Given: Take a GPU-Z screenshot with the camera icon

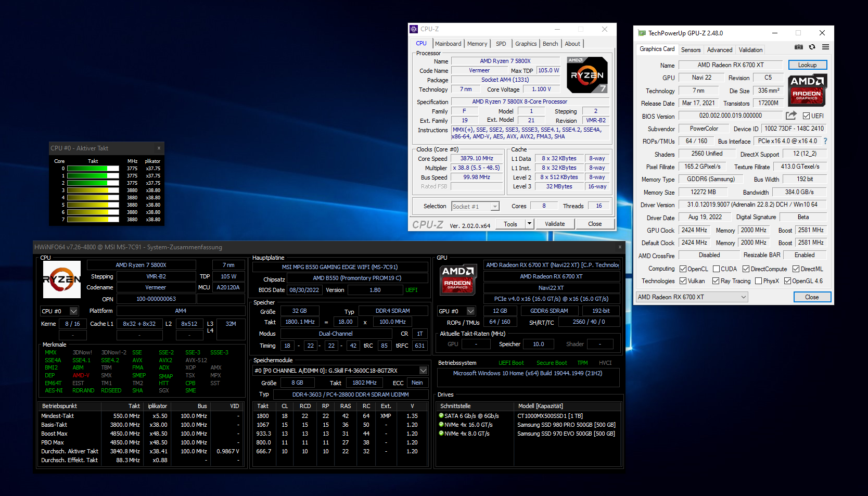Looking at the screenshot, I should [x=799, y=47].
